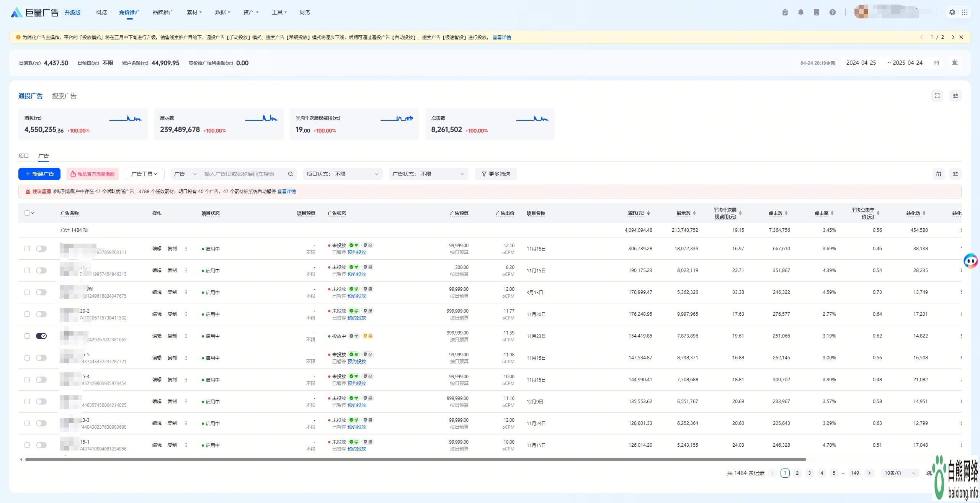Image resolution: width=980 pixels, height=503 pixels.
Task: Click the 新建广告 button
Action: (39, 174)
